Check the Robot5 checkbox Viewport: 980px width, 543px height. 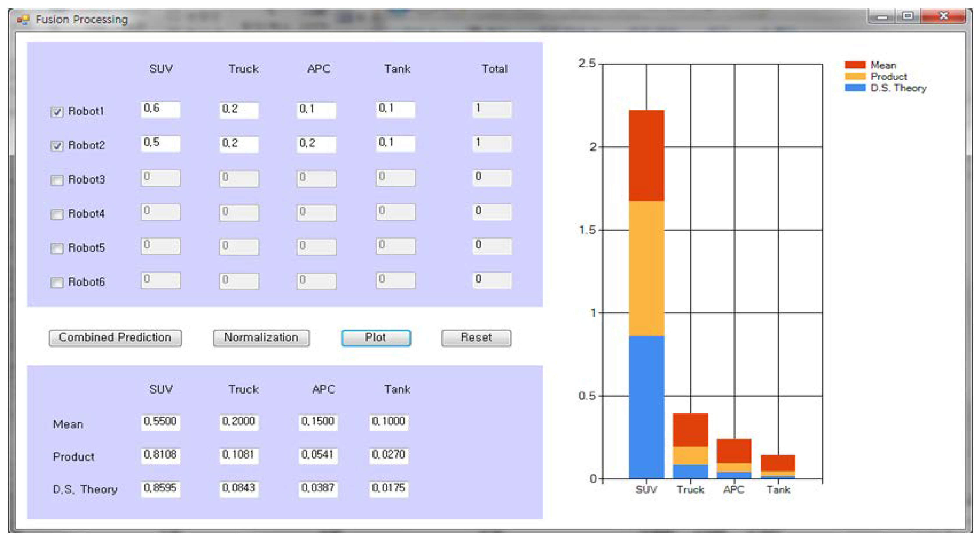[57, 248]
